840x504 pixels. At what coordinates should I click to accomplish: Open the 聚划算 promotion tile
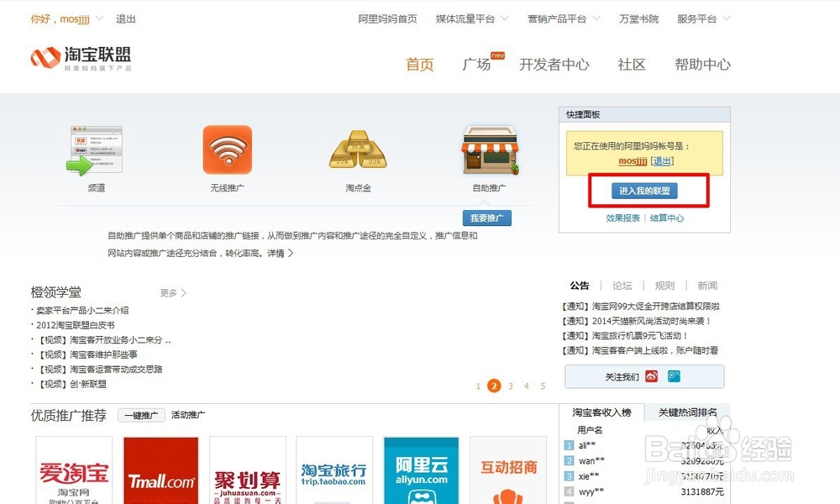(248, 470)
